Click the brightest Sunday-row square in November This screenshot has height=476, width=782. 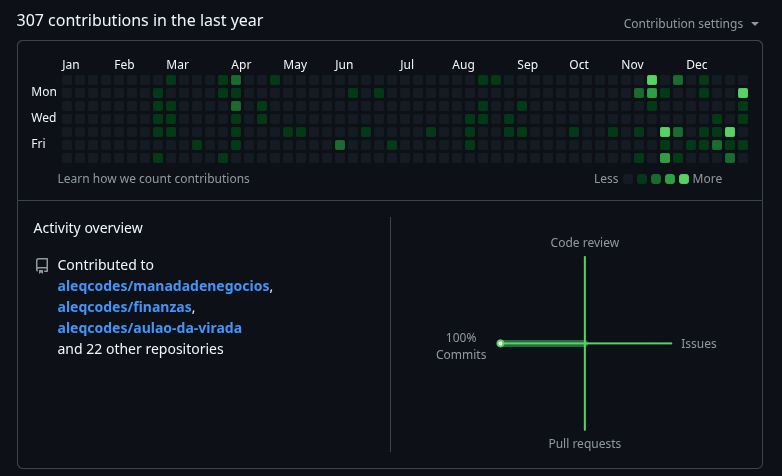tap(652, 80)
